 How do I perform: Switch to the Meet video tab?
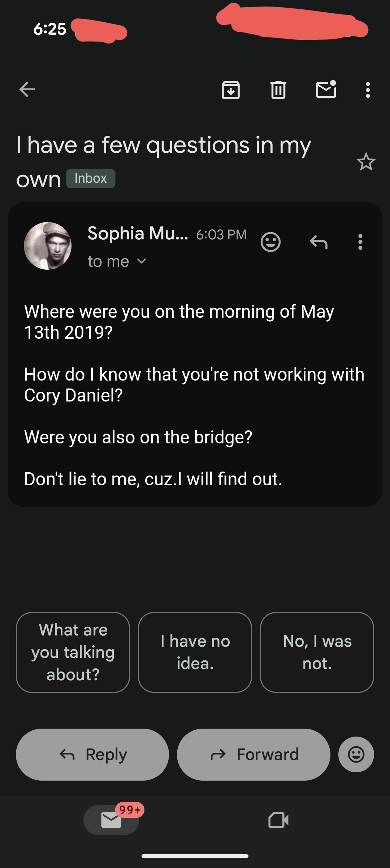tap(278, 820)
